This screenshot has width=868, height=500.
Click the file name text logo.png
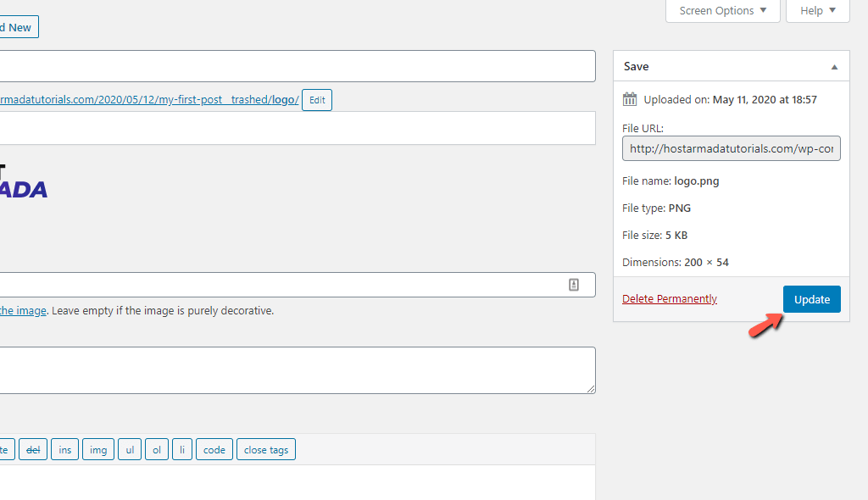(697, 181)
